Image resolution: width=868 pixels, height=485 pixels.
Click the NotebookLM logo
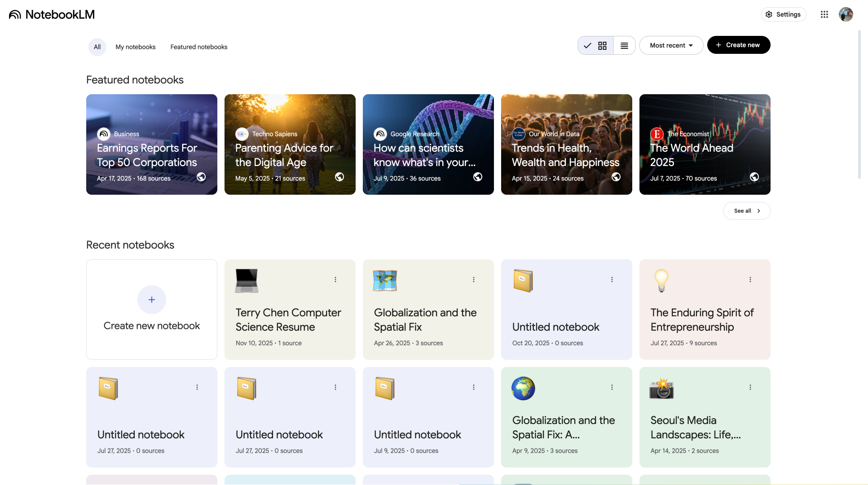pyautogui.click(x=52, y=14)
